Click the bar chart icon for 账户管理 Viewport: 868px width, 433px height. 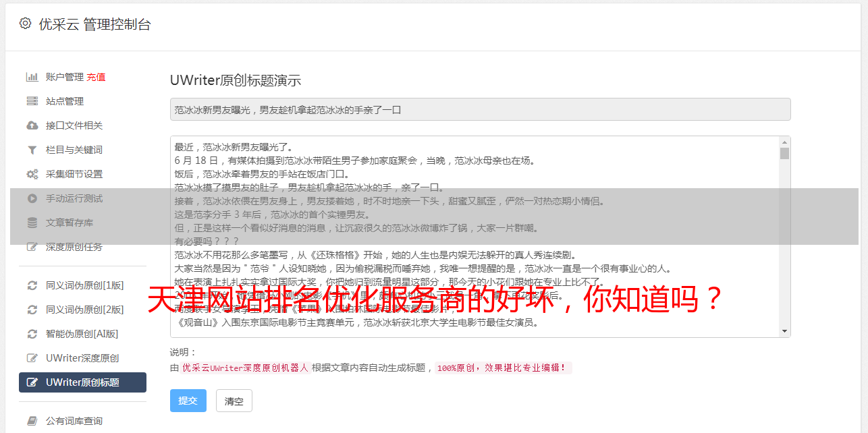[32, 77]
